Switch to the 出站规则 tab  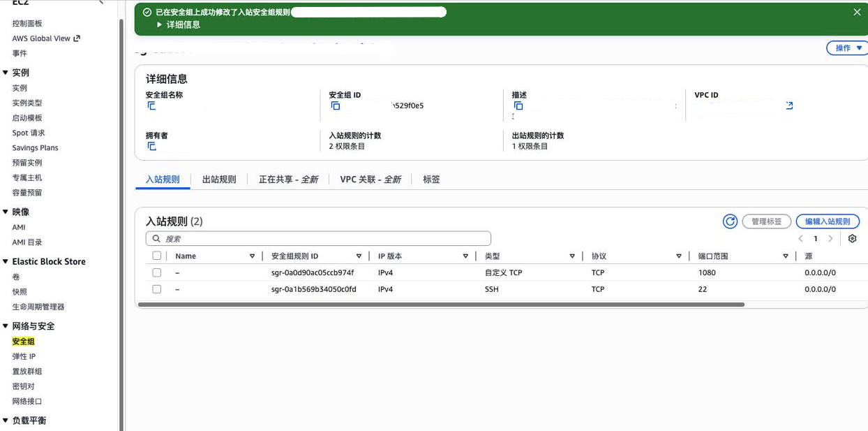[x=219, y=180]
